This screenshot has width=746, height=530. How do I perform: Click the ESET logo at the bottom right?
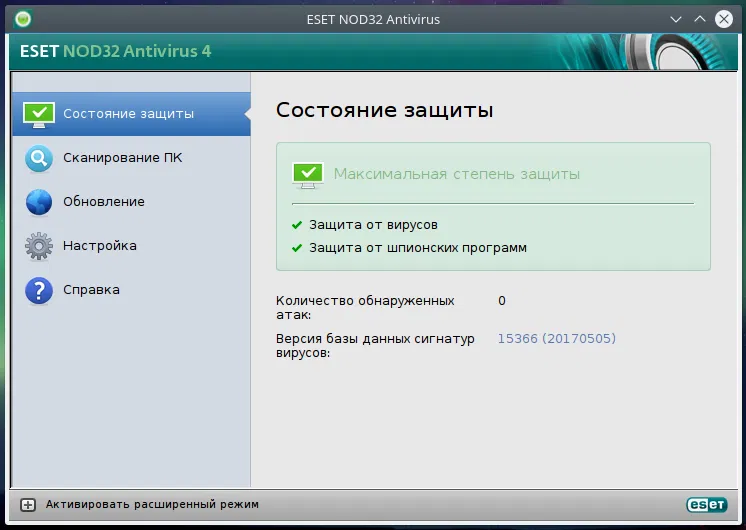point(707,504)
